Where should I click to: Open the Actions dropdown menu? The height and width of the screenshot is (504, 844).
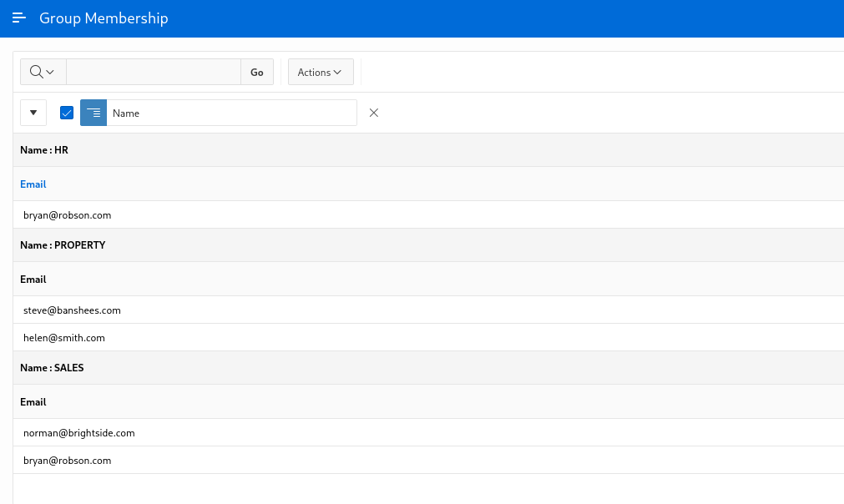320,73
